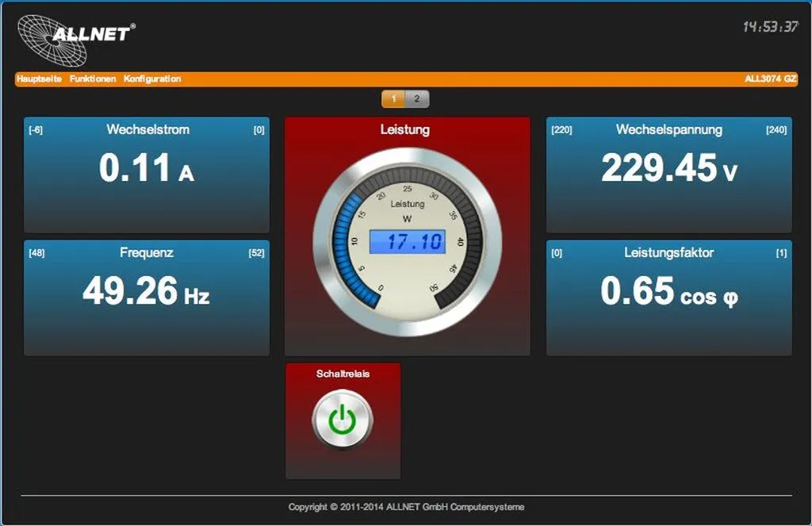Select the Wechselspannung panel
Image resolution: width=812 pixels, height=526 pixels.
tap(668, 175)
